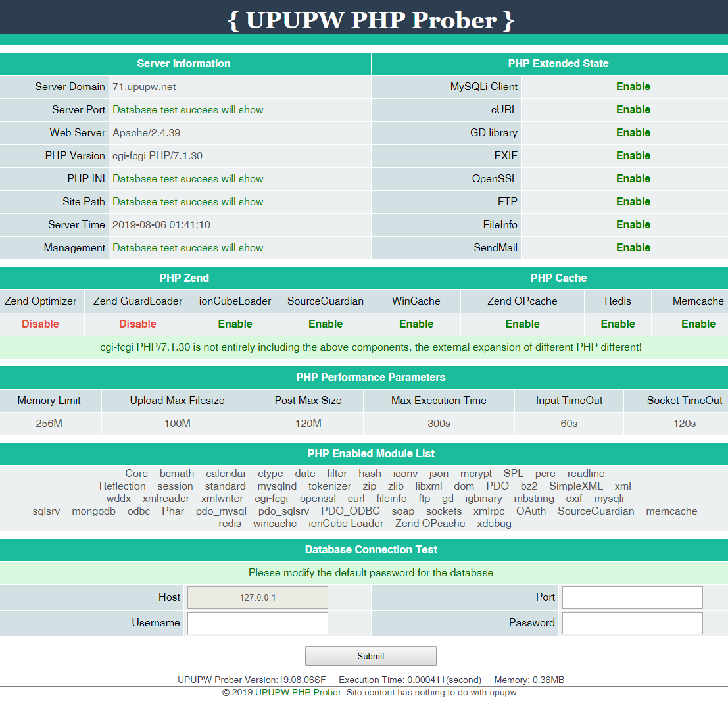Click the cgi-fcgi components notice message

[370, 347]
